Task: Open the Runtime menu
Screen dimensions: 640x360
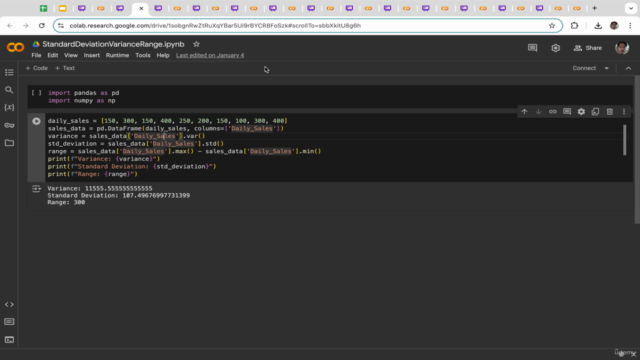Action: click(x=117, y=55)
